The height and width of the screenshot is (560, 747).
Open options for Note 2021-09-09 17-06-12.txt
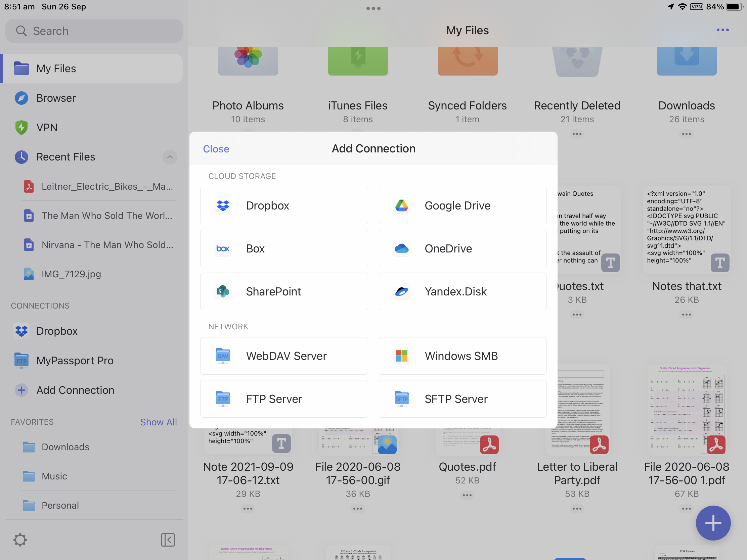(x=248, y=509)
